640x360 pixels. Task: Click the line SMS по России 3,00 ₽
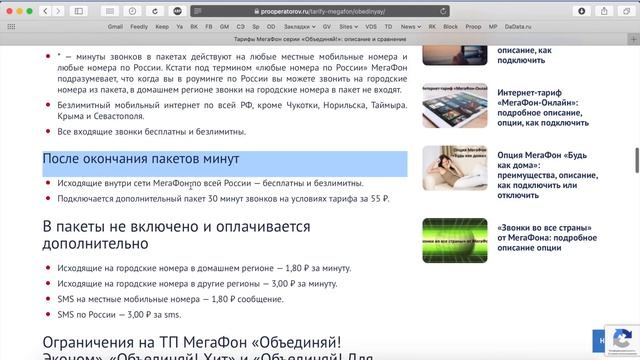point(119,315)
